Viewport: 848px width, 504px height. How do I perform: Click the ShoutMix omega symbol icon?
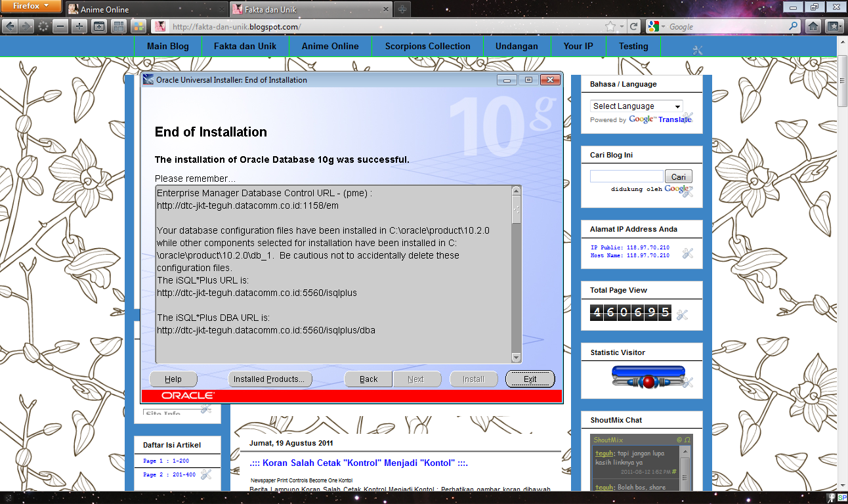pos(687,440)
